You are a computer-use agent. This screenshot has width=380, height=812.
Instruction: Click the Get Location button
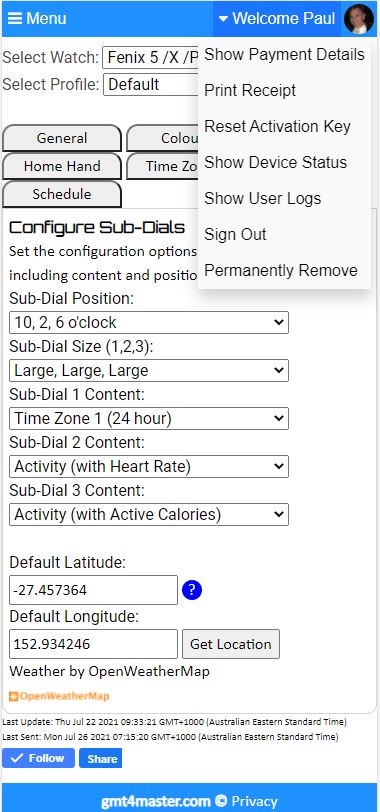[231, 644]
